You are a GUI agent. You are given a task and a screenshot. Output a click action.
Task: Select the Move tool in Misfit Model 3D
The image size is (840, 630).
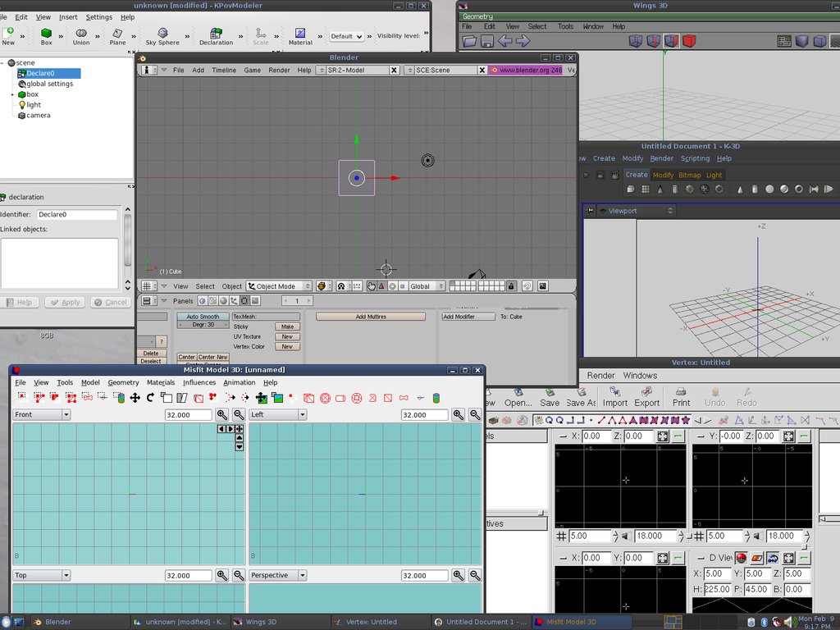click(x=135, y=398)
